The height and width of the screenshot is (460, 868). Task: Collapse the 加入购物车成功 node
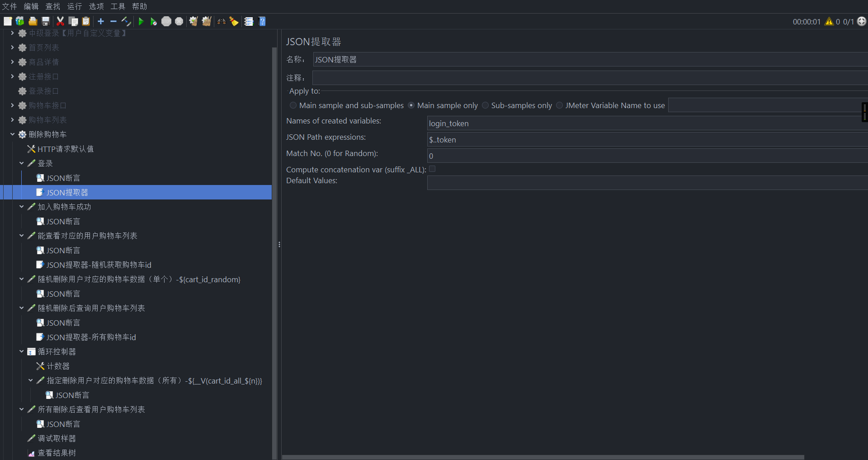22,207
